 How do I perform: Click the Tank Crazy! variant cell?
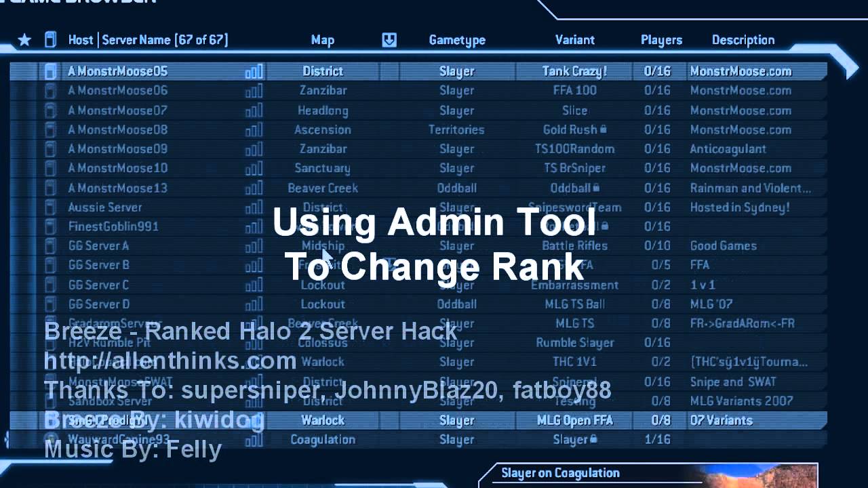click(x=574, y=71)
